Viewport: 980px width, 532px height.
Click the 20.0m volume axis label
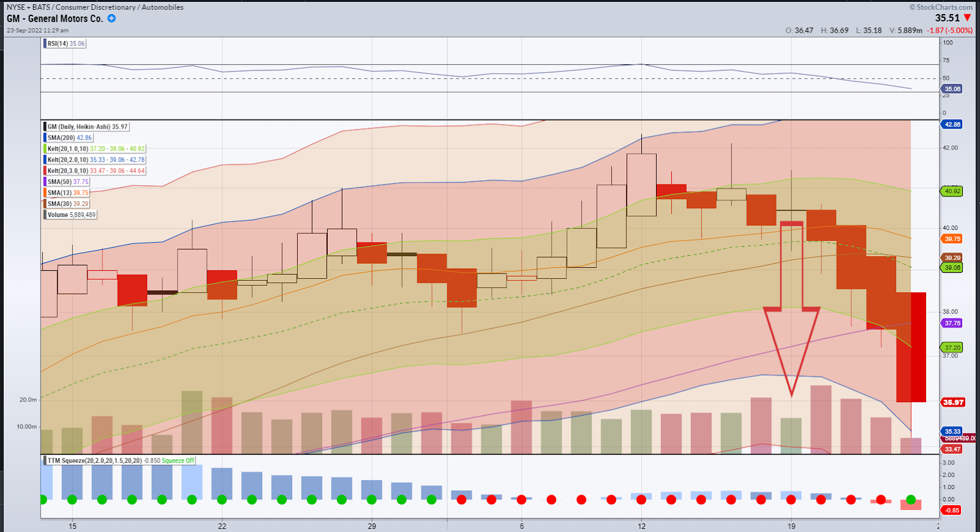point(28,400)
